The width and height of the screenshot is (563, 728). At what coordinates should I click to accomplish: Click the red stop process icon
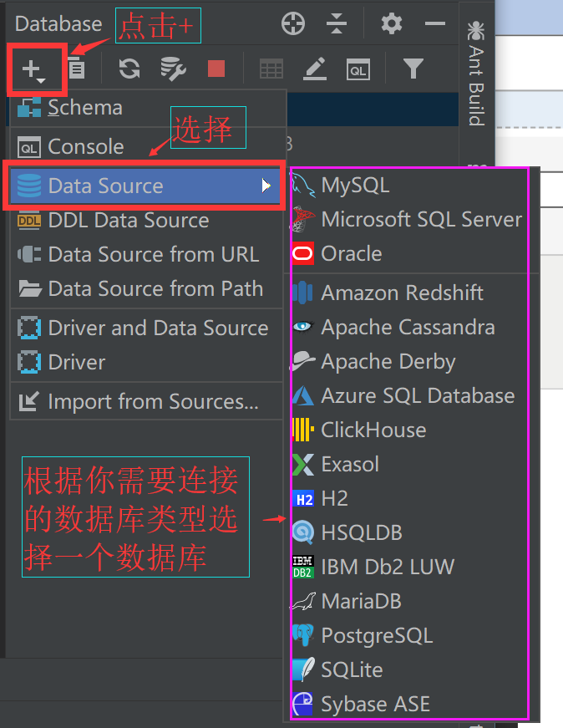coord(216,69)
